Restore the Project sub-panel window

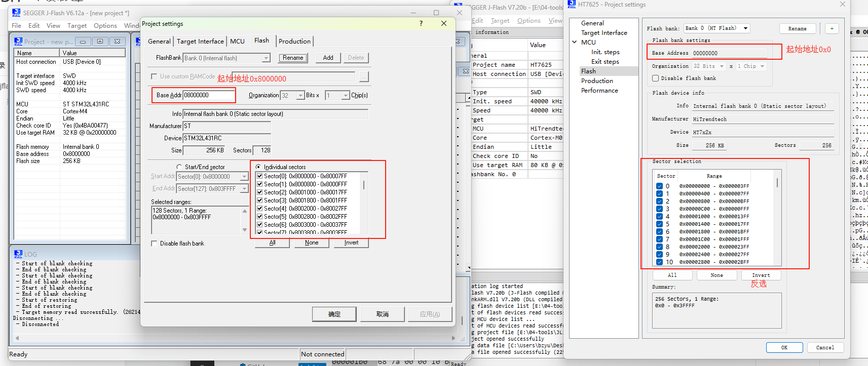click(100, 42)
